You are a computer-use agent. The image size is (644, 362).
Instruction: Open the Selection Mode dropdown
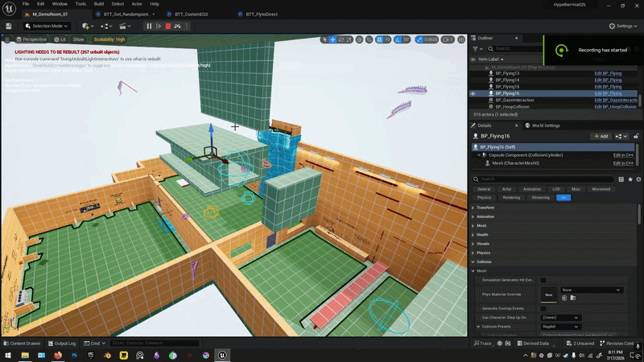pos(47,27)
